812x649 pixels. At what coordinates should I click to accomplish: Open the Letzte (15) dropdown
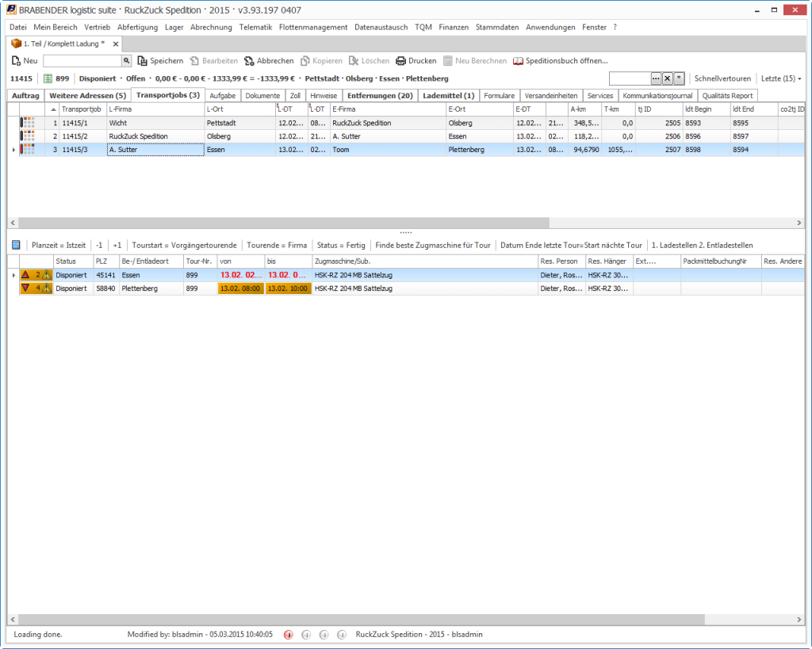pos(781,78)
